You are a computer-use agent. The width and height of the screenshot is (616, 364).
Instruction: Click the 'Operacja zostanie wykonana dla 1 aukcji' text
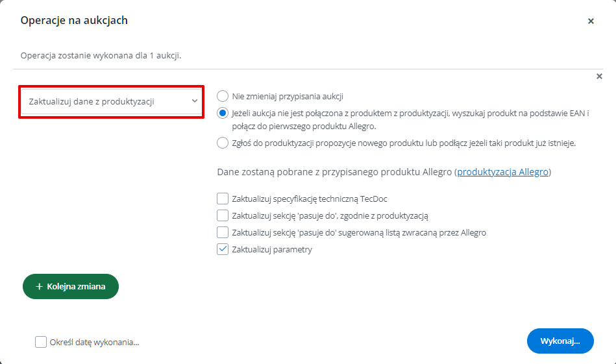(101, 55)
